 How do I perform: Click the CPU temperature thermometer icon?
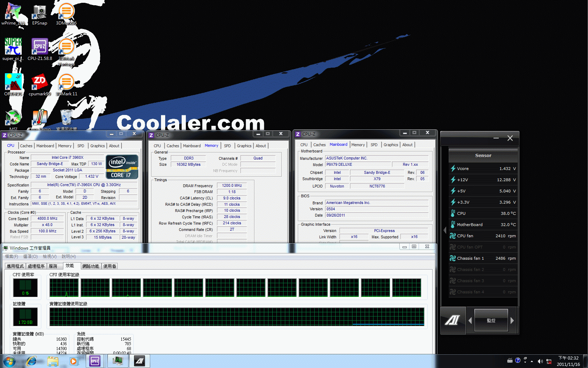(453, 213)
